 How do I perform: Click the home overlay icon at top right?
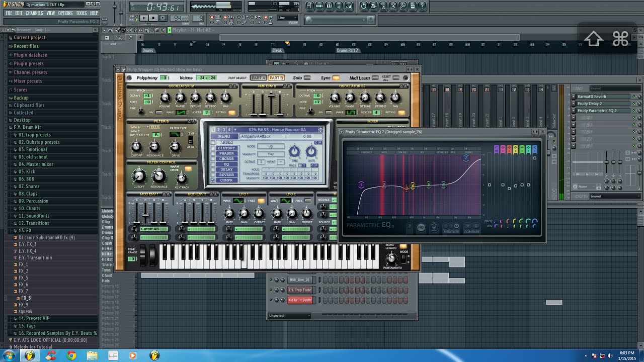593,39
